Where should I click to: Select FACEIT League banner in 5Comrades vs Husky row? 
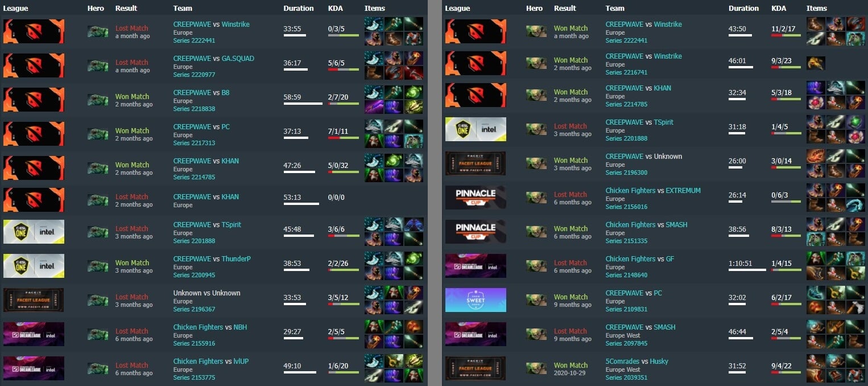[476, 368]
